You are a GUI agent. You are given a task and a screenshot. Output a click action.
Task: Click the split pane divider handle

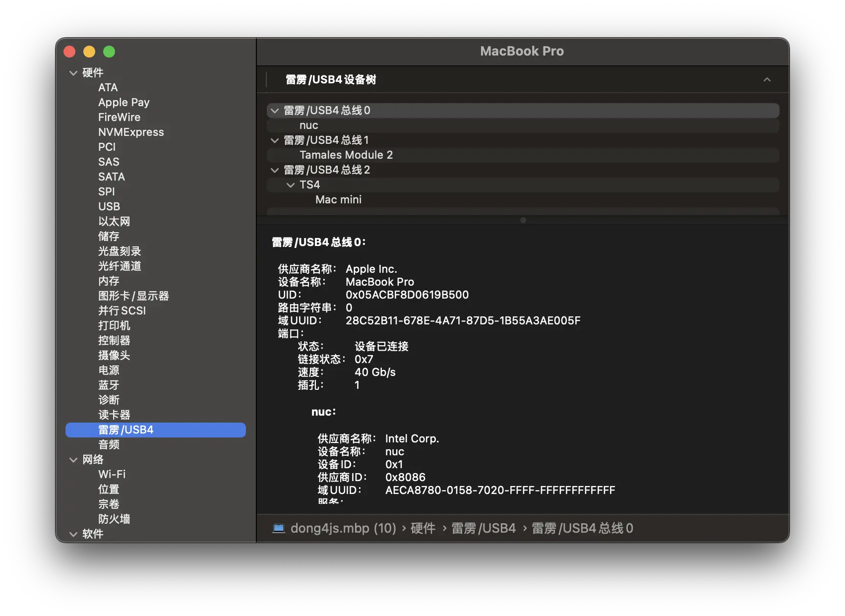coord(523,220)
